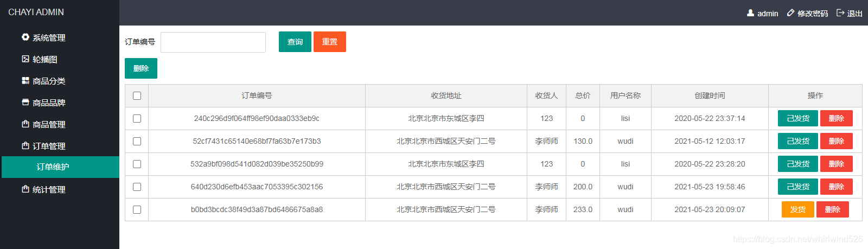Collapse the 订单管理 sidebar menu
Image resolution: width=868 pixels, height=249 pixels.
[x=60, y=145]
